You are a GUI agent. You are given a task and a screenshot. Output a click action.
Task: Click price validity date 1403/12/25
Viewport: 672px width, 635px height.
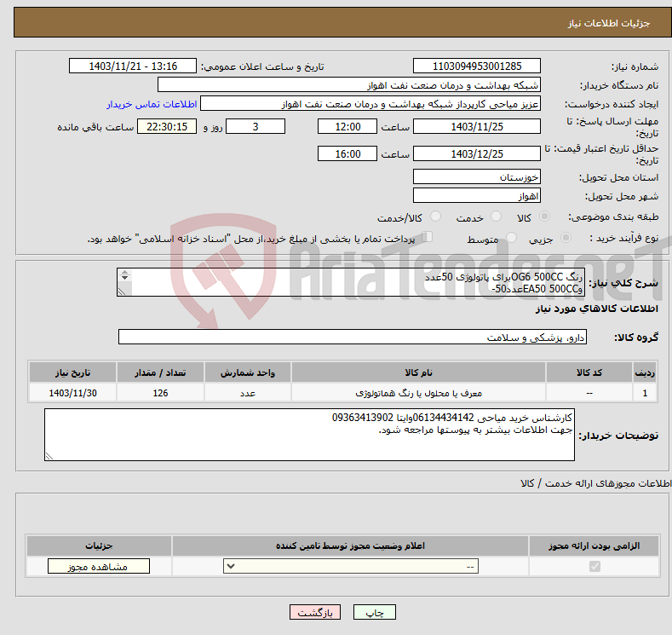477,153
